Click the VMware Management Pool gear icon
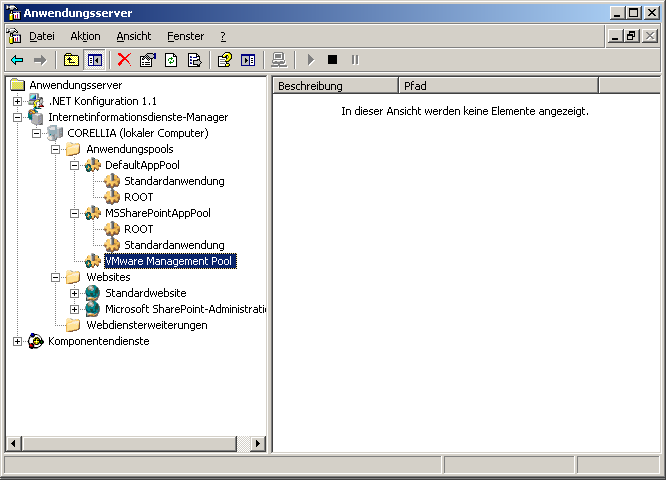 click(x=93, y=261)
